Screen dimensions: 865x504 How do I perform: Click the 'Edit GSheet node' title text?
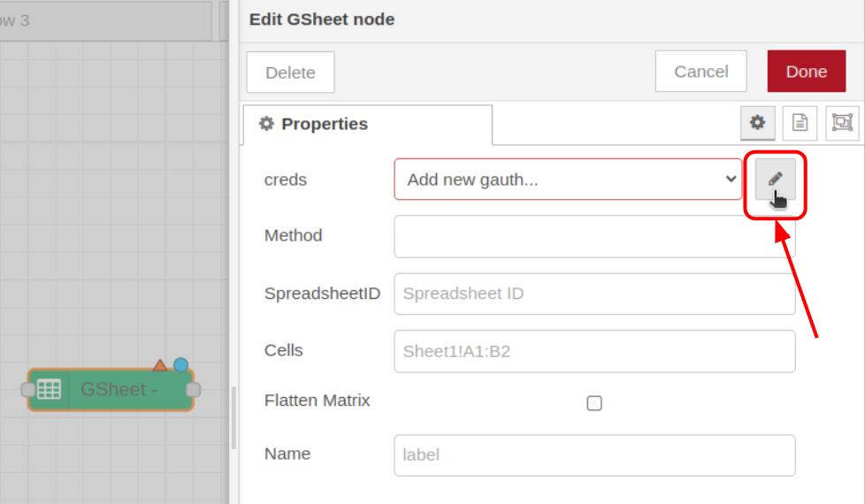(x=322, y=19)
